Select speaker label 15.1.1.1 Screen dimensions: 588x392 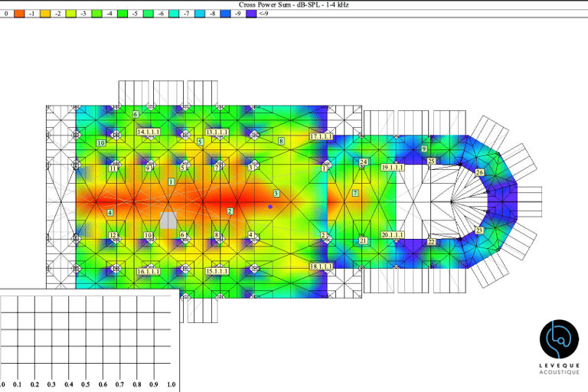217,271
